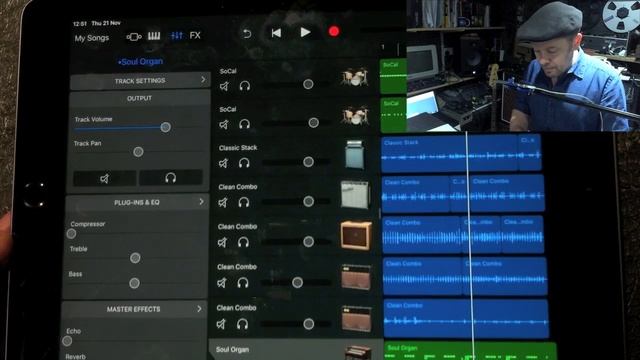Click the Classic Stack volume knob
This screenshot has height=360, width=640.
pyautogui.click(x=309, y=162)
